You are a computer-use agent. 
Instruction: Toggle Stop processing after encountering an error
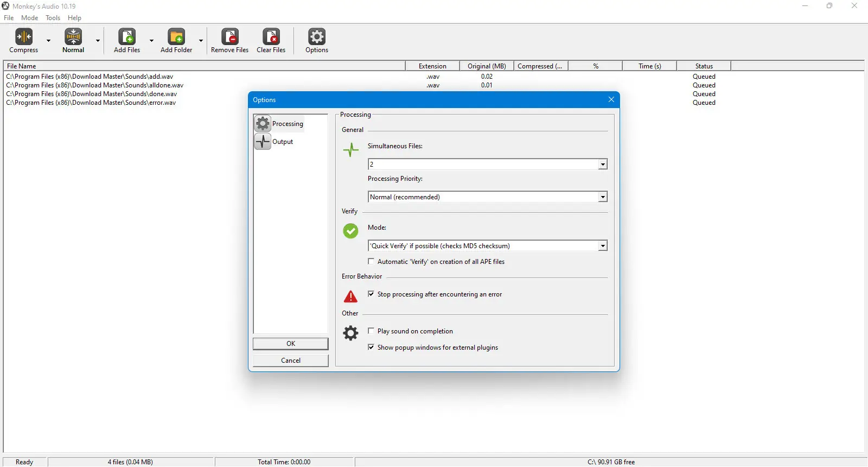[371, 294]
